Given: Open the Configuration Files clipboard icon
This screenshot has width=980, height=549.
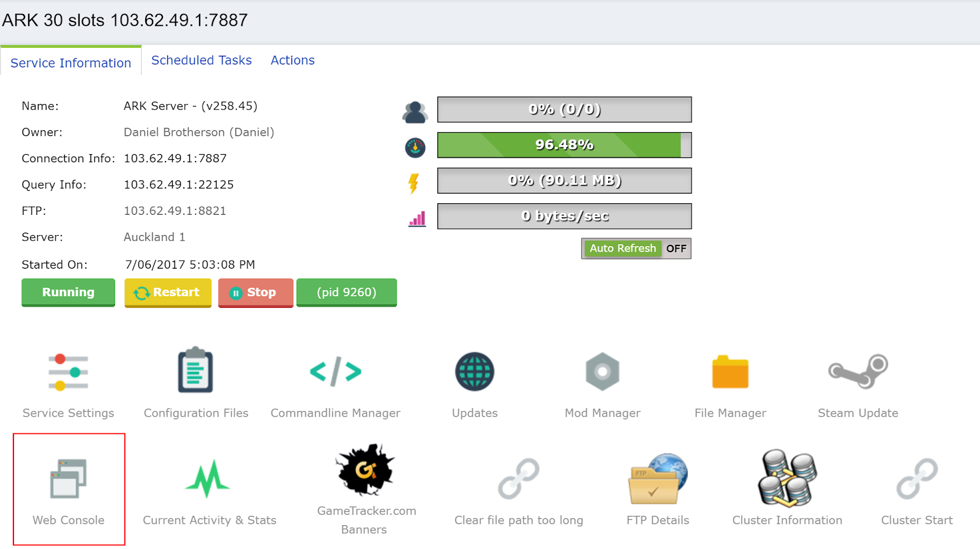Looking at the screenshot, I should coord(195,370).
